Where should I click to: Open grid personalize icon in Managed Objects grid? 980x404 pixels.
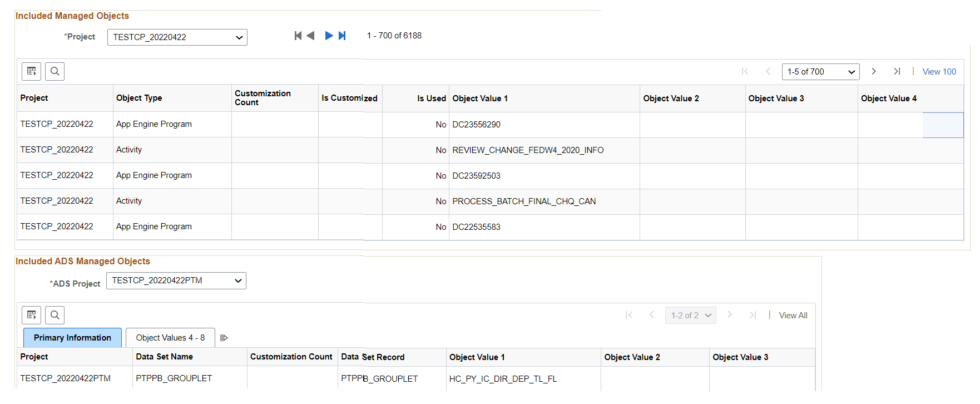[32, 71]
